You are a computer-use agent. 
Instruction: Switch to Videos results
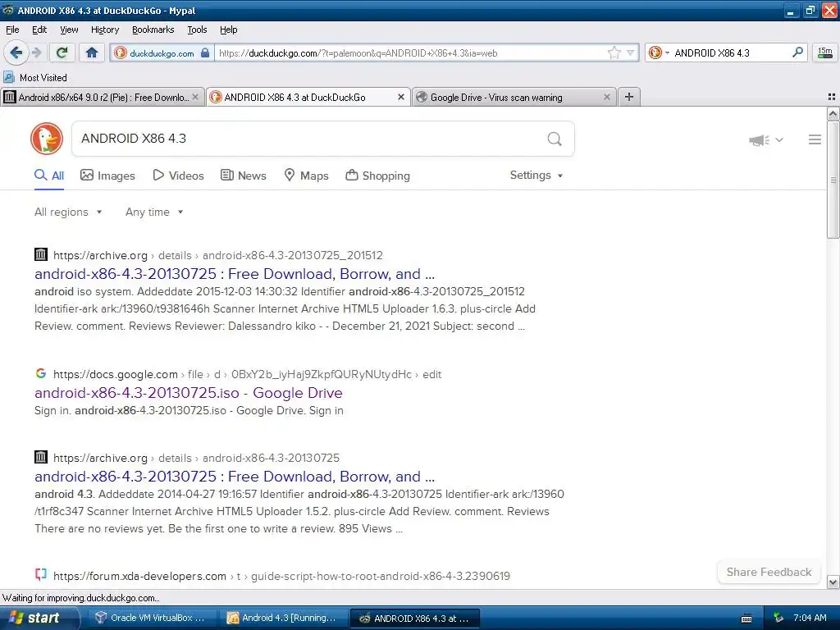(x=178, y=176)
